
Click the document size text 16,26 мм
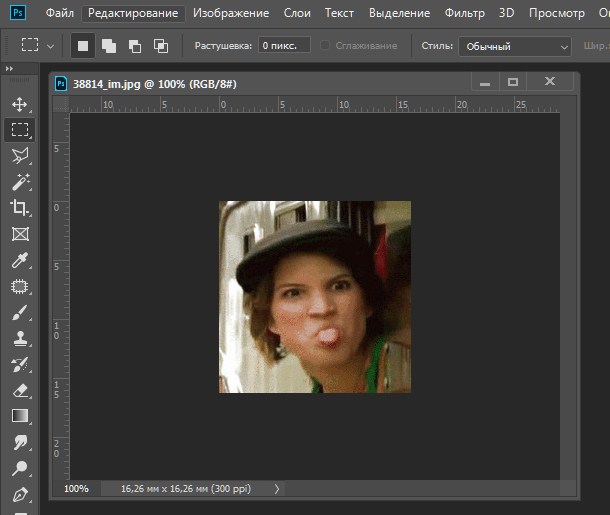(186, 489)
